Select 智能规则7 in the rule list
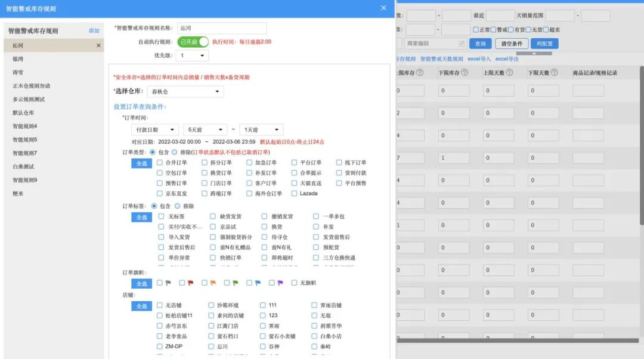Image resolution: width=644 pixels, height=359 pixels. point(54,153)
